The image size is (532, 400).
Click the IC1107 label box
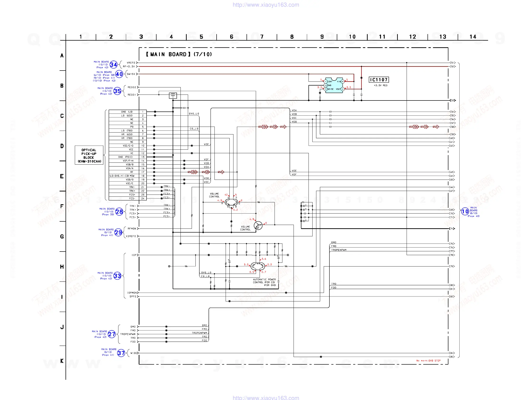pos(379,80)
